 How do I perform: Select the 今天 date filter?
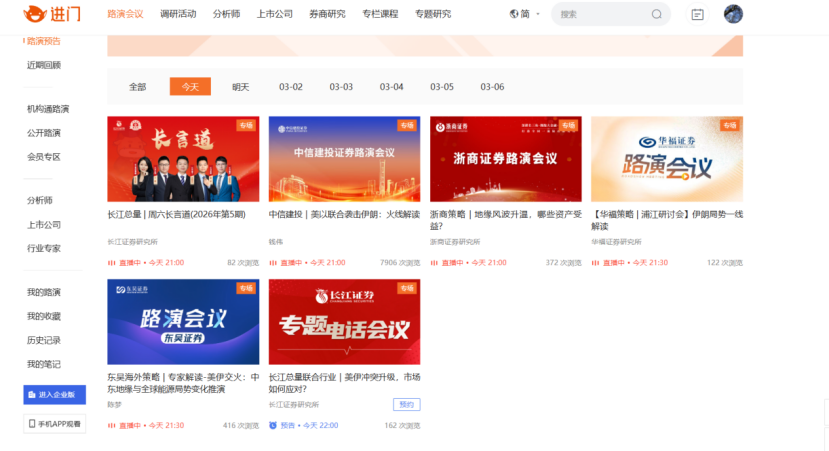(x=190, y=87)
